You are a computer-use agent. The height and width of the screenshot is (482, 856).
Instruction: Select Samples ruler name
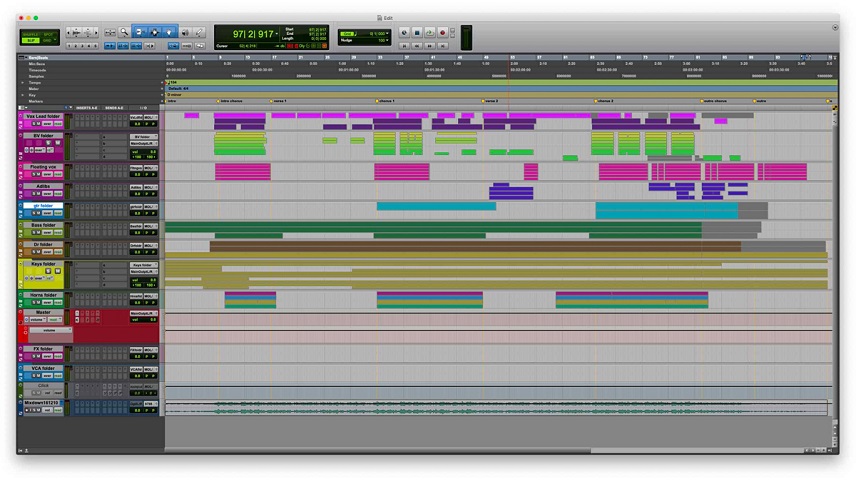pos(36,76)
